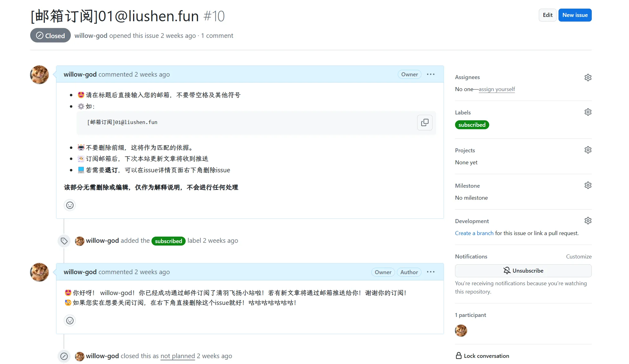Select the Edit button for issue
629x364 pixels.
[547, 15]
